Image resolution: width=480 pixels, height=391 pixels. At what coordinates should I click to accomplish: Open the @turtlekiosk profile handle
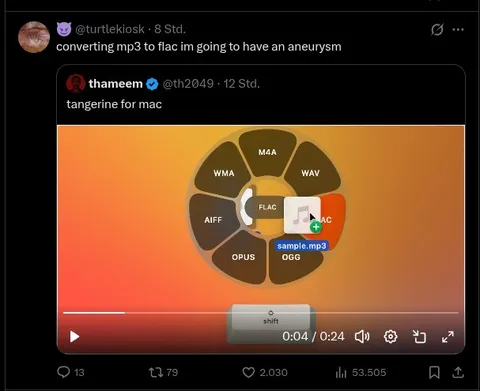tap(110, 29)
